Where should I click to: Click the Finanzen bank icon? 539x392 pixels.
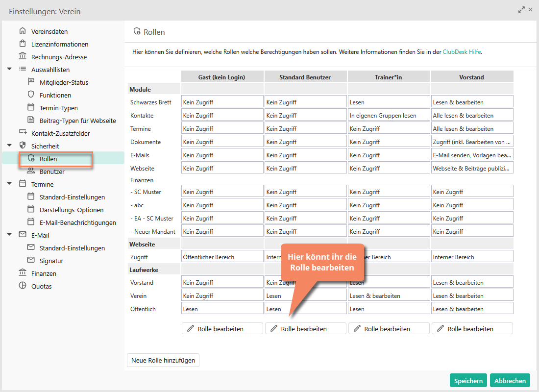pyautogui.click(x=23, y=272)
